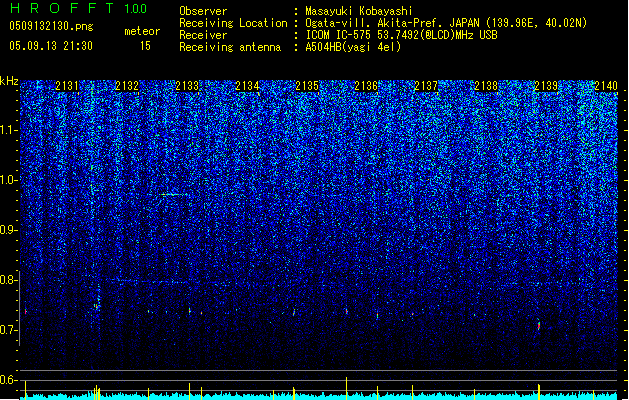Click the 1.1 kHz axis label

tap(8, 130)
